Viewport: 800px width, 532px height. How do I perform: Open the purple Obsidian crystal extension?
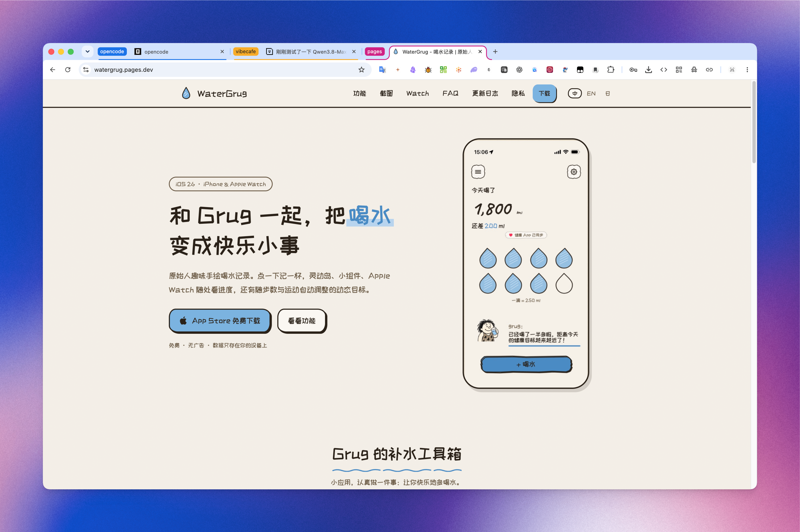click(413, 70)
